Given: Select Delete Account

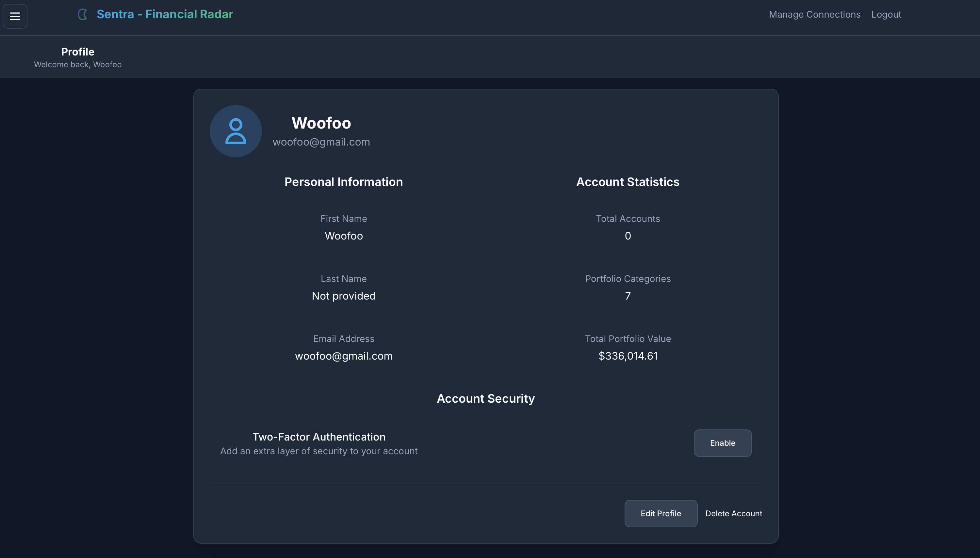Looking at the screenshot, I should (733, 513).
